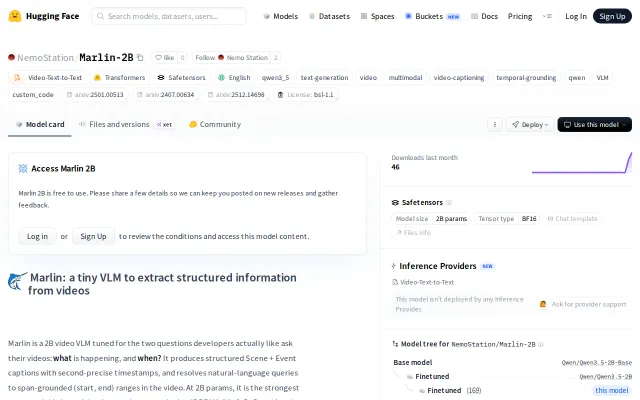Focus the search models, datasets, users field
The height and width of the screenshot is (400, 640).
coord(169,16)
